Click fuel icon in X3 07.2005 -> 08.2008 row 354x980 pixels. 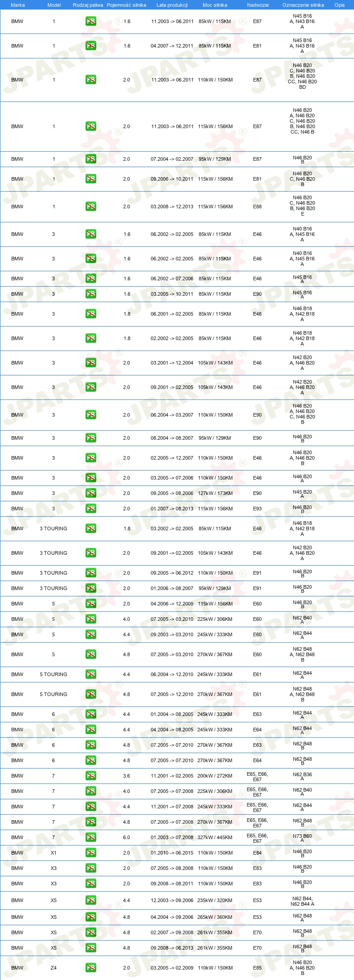click(x=91, y=868)
